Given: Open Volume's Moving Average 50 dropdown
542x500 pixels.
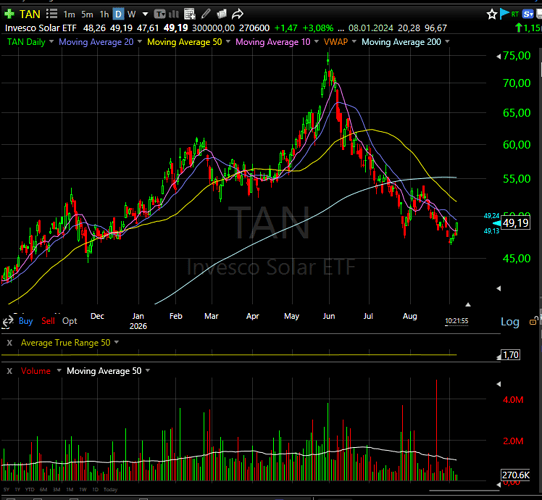Looking at the screenshot, I should (148, 371).
